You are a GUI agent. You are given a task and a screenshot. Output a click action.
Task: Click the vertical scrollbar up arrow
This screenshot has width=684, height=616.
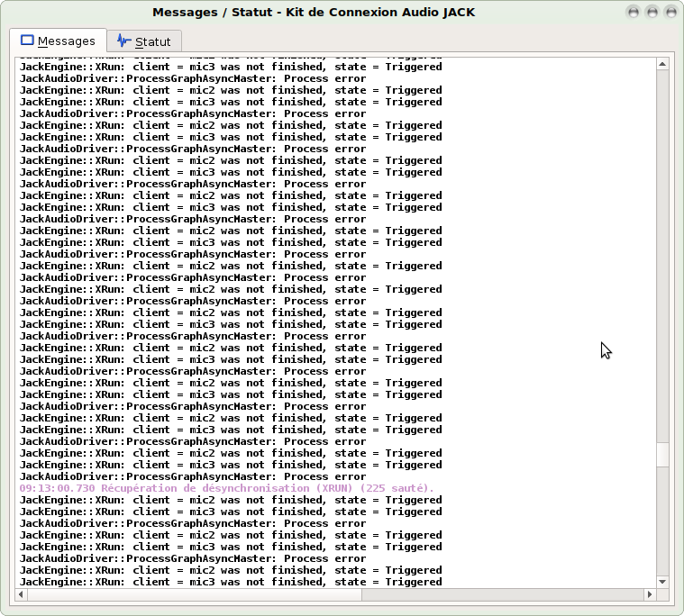click(662, 64)
